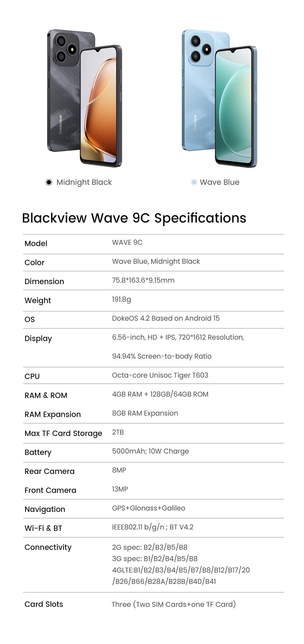
Task: Click the Blackview logo on blue phone back
Action: pos(195,124)
